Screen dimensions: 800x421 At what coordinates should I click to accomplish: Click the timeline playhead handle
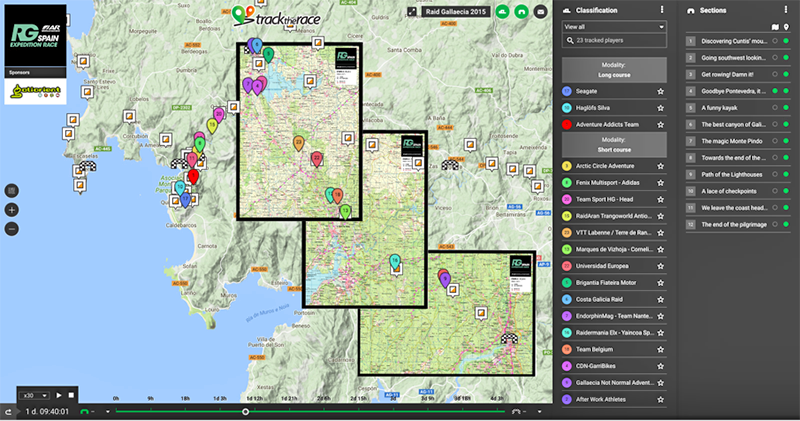[x=245, y=411]
